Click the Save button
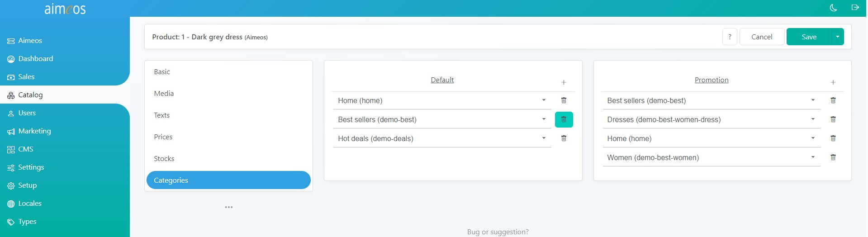Viewport: 868px width, 237px height. [809, 37]
